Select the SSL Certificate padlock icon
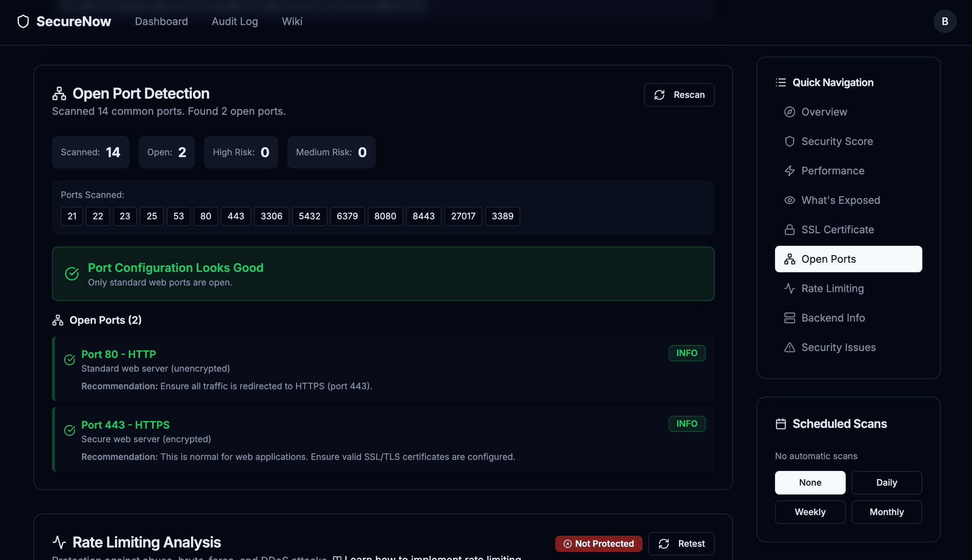 [x=790, y=229]
